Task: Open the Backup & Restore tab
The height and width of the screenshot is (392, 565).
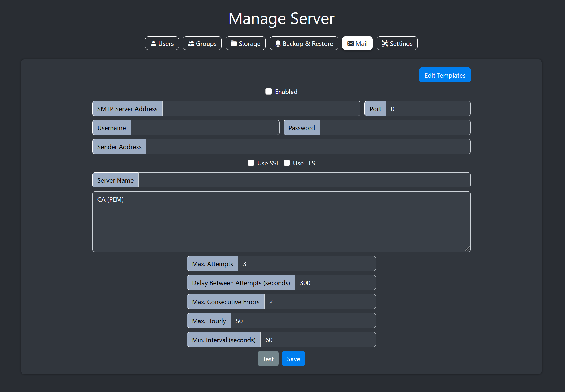Action: 304,43
